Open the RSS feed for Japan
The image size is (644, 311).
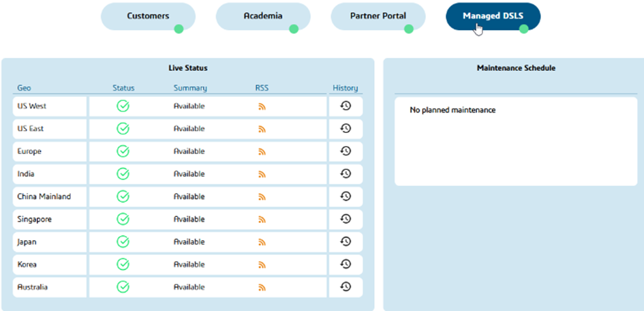coord(262,242)
